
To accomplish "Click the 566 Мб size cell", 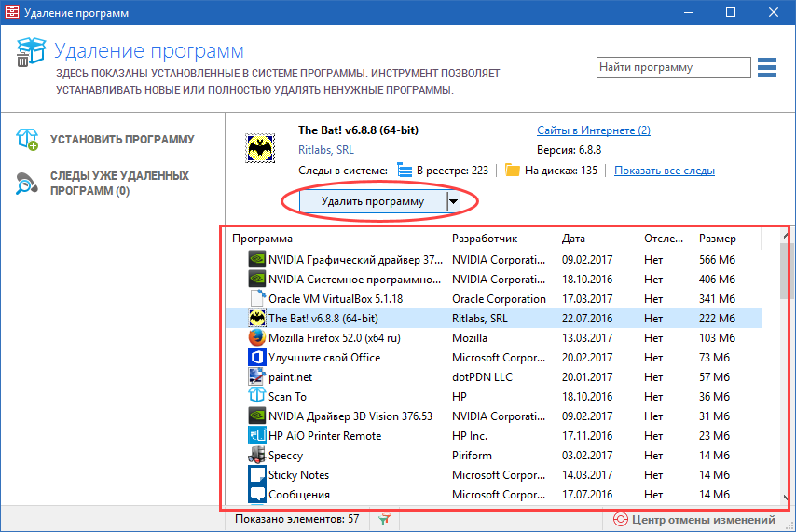I will point(717,260).
